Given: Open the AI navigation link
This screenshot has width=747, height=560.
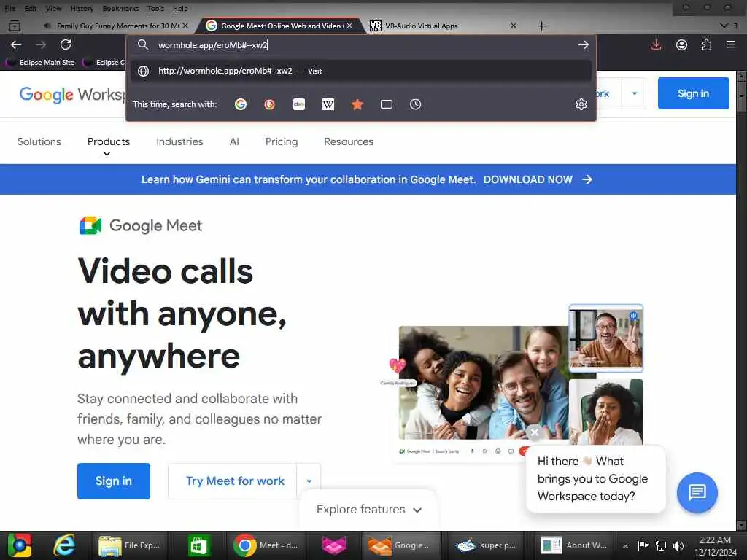Looking at the screenshot, I should (234, 141).
